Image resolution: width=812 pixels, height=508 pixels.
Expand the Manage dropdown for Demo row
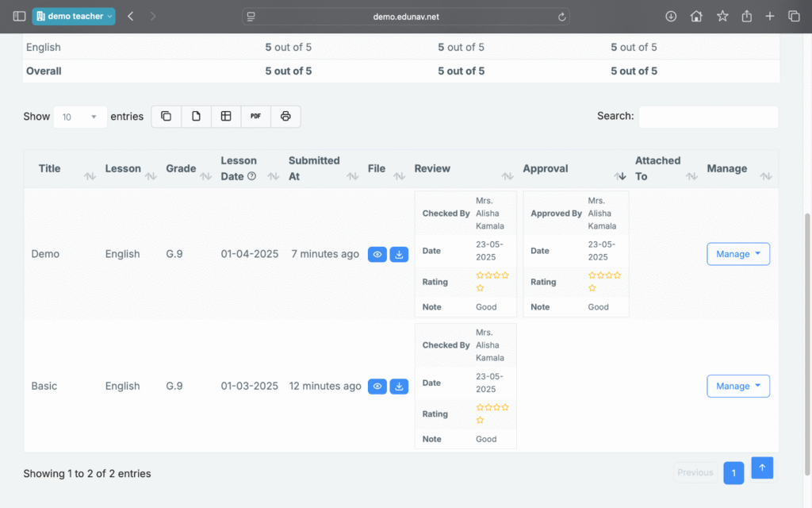[x=737, y=254]
